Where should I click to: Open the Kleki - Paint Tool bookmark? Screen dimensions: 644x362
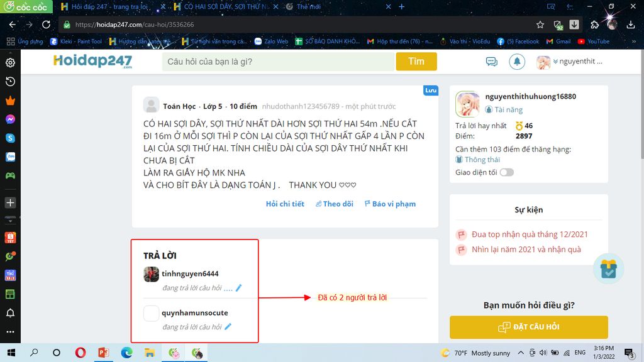click(76, 41)
